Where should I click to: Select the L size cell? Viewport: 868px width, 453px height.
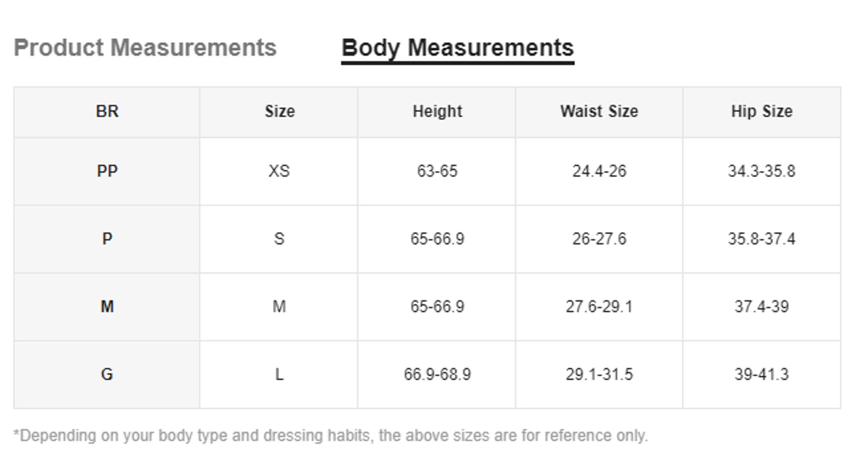pyautogui.click(x=279, y=374)
